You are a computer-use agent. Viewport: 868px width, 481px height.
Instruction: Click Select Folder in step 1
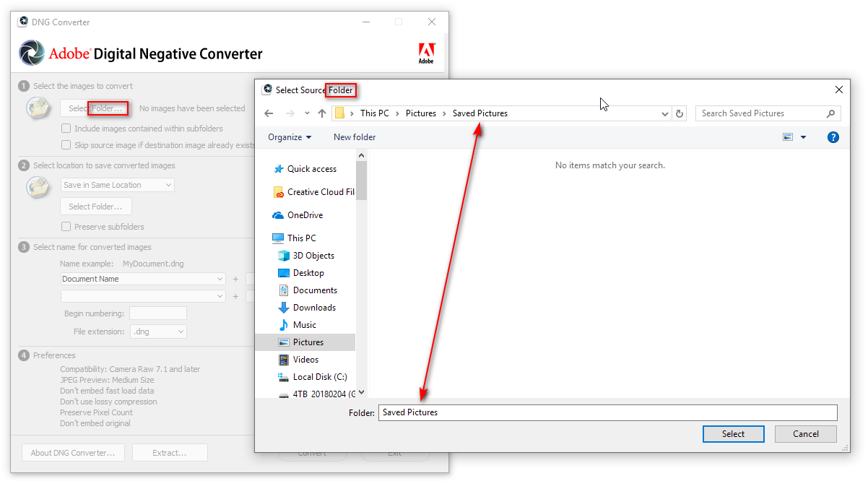pyautogui.click(x=95, y=108)
